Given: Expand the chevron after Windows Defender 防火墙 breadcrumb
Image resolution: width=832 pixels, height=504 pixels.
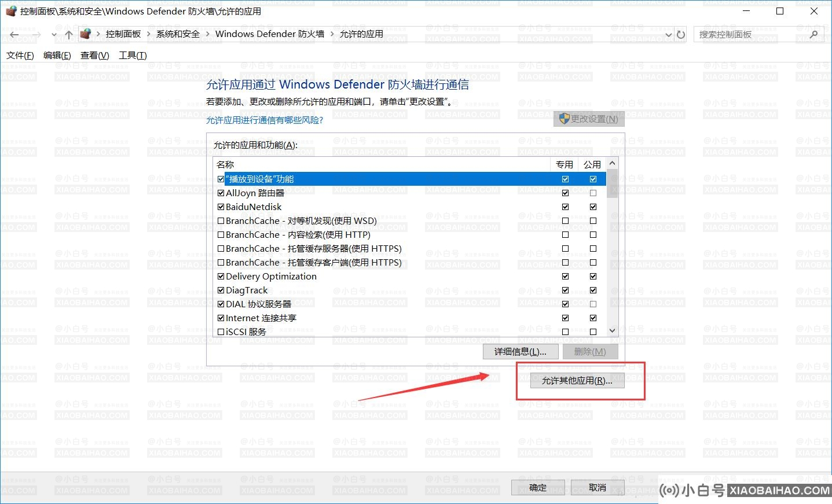Looking at the screenshot, I should pyautogui.click(x=332, y=34).
